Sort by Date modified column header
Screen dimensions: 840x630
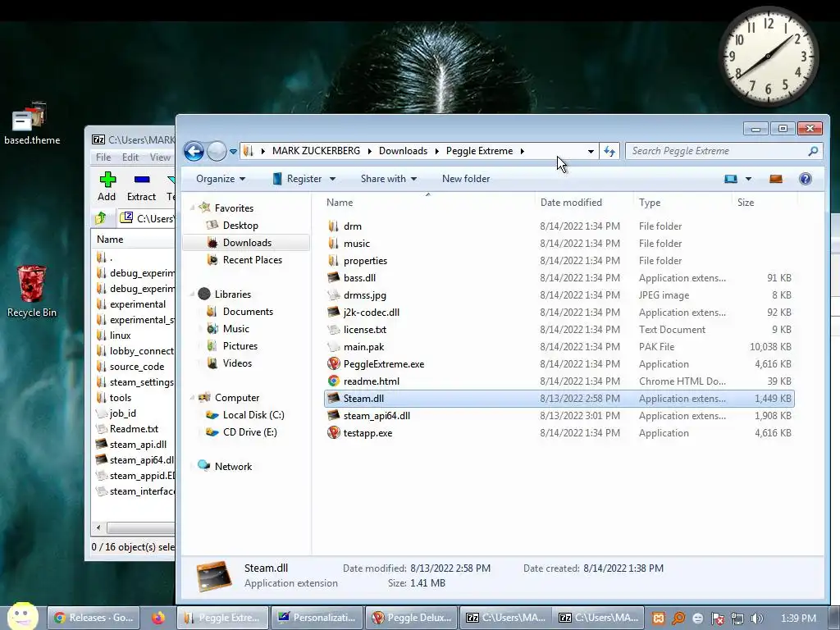tap(571, 203)
